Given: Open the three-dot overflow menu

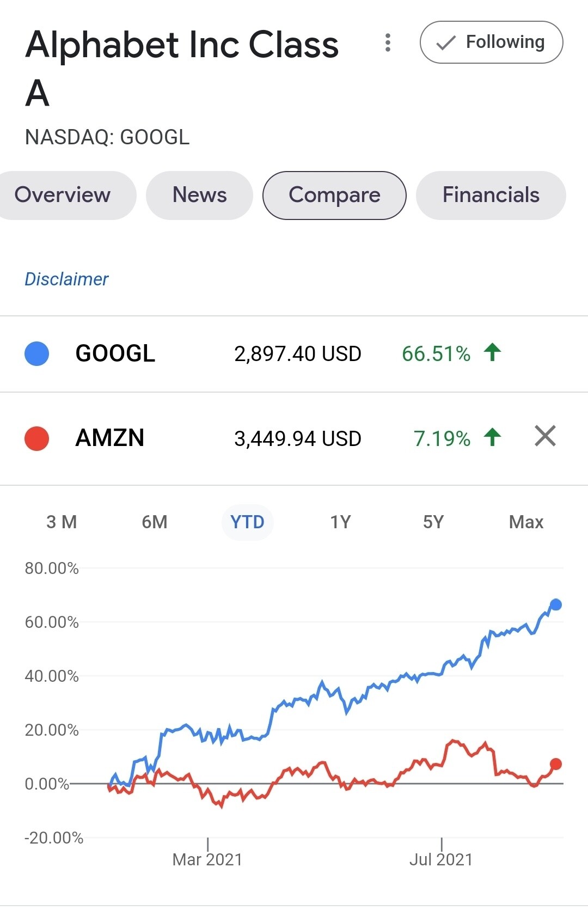Looking at the screenshot, I should pos(388,42).
